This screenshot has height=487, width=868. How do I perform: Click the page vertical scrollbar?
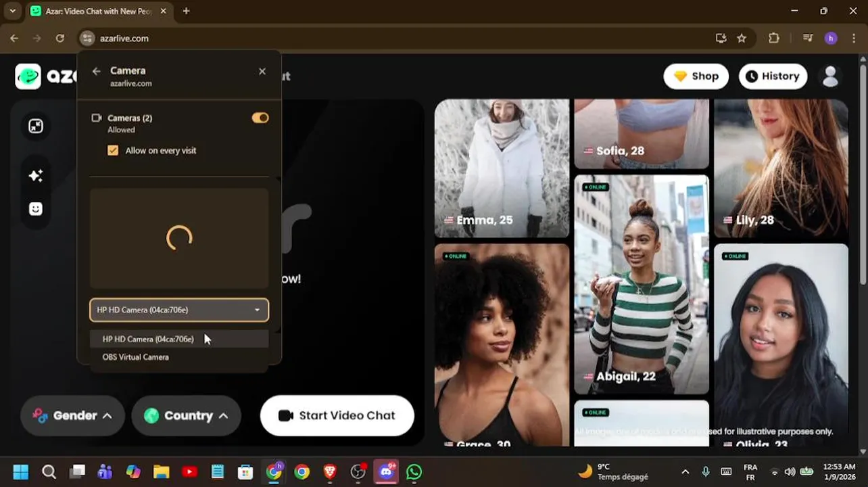click(863, 176)
